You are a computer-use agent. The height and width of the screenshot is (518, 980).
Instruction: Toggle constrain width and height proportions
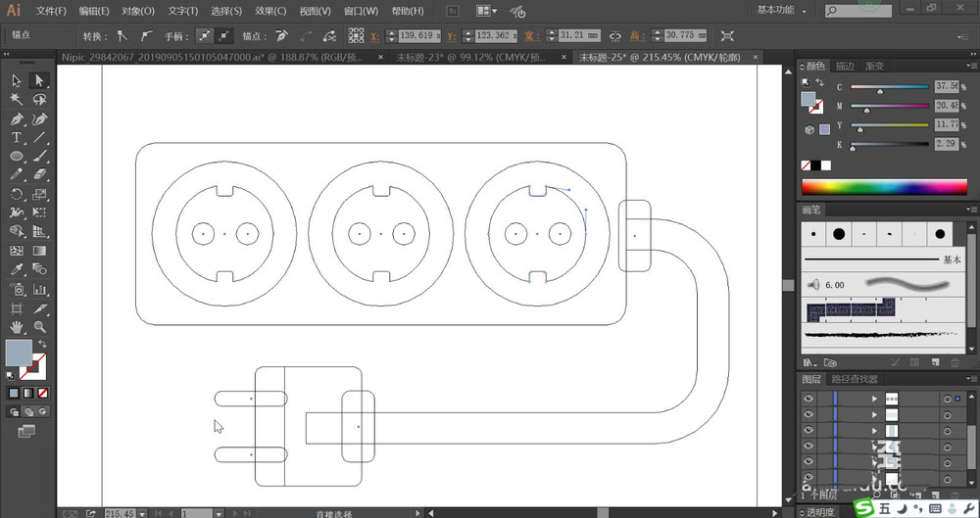(x=615, y=36)
